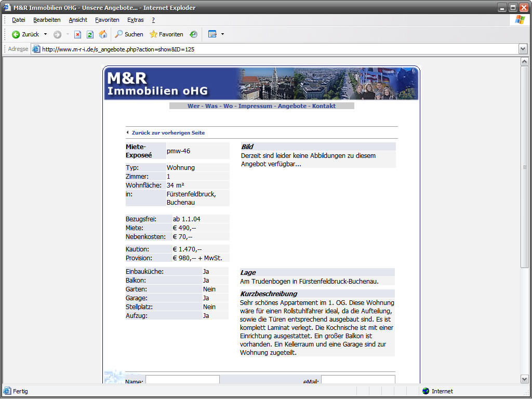Open the Ansicht menu
The image size is (532, 399).
(78, 20)
